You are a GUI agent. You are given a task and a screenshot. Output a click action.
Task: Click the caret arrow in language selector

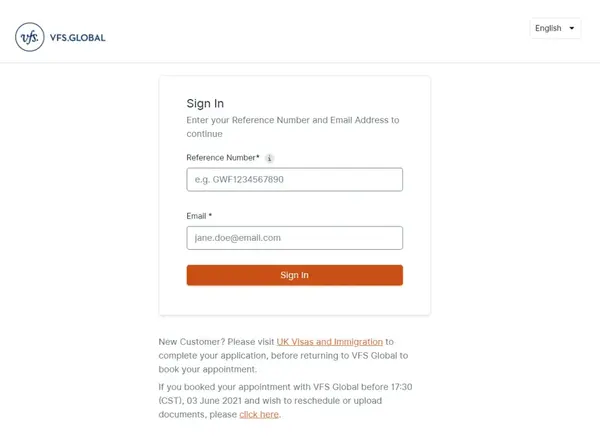tap(572, 28)
